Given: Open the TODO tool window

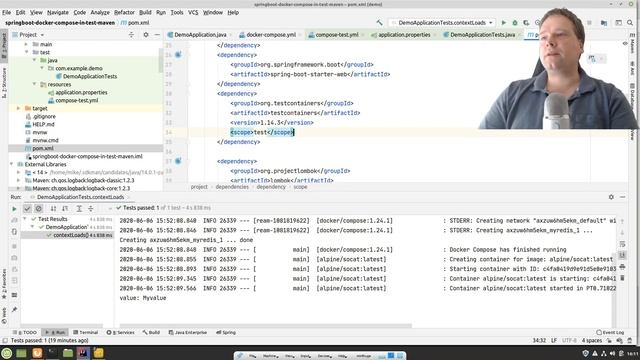Looking at the screenshot, I should tap(25, 333).
